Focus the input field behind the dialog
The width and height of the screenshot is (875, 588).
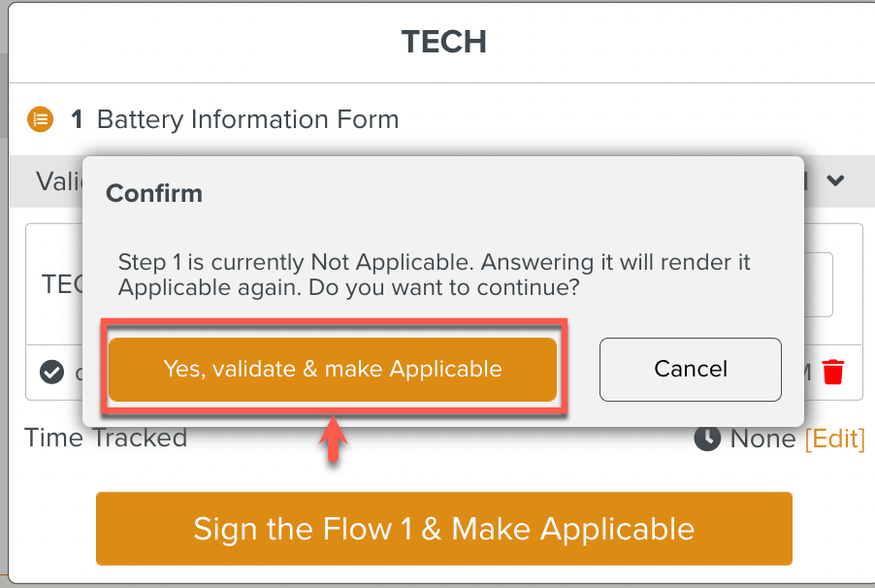point(821,284)
